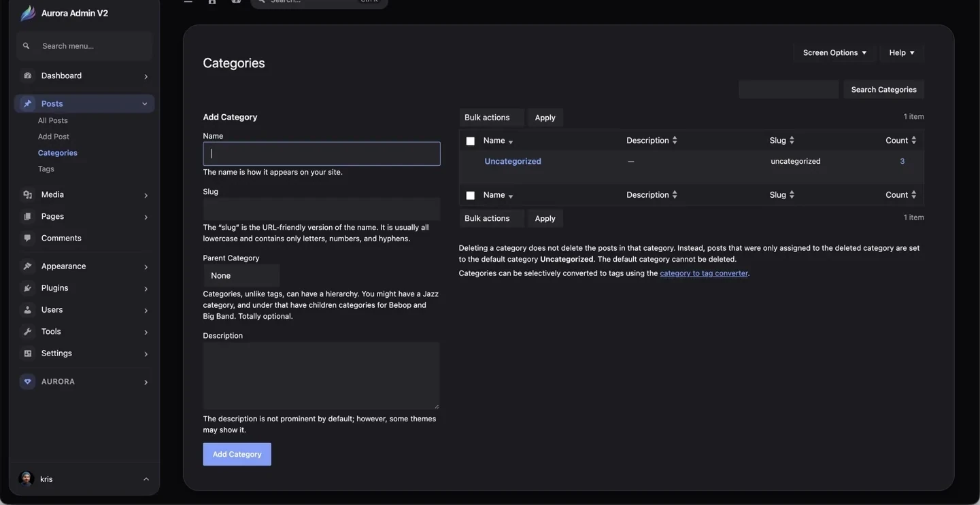This screenshot has width=980, height=505.
Task: Click the count 3 link for Uncategorized
Action: point(902,161)
